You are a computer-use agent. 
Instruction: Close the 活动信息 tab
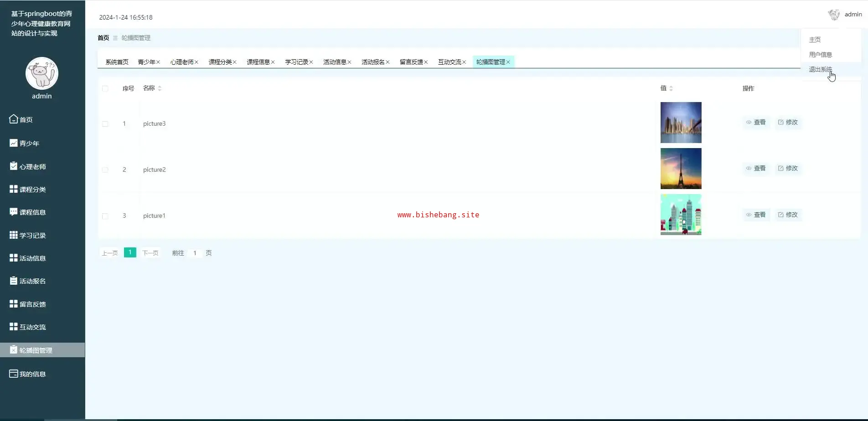pos(350,62)
